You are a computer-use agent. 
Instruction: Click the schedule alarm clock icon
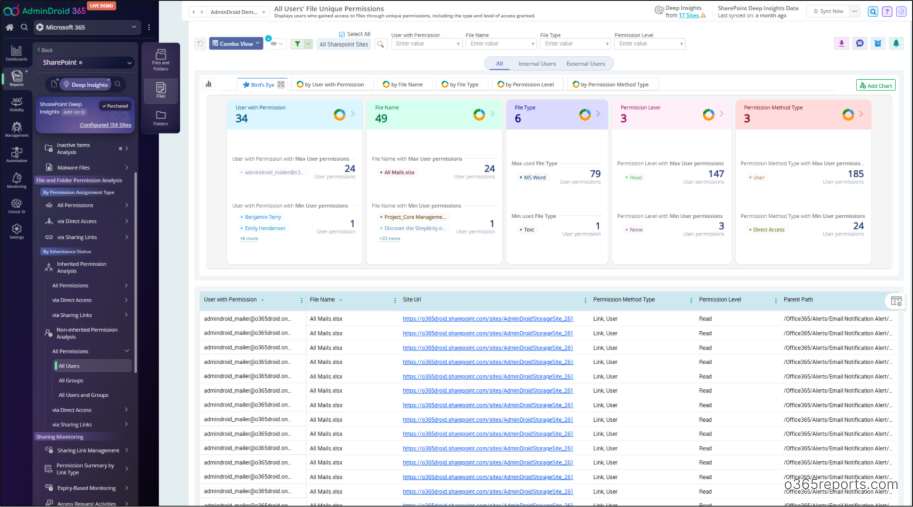click(x=878, y=44)
